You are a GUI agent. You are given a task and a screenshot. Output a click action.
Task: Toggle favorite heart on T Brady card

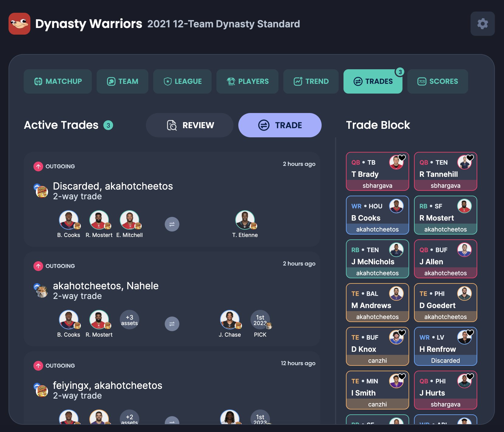pos(402,157)
